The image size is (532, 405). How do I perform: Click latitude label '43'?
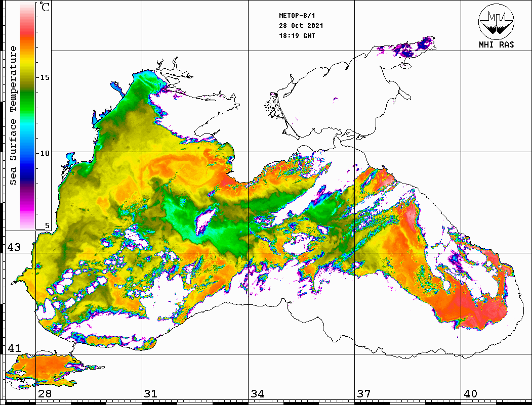click(x=14, y=247)
